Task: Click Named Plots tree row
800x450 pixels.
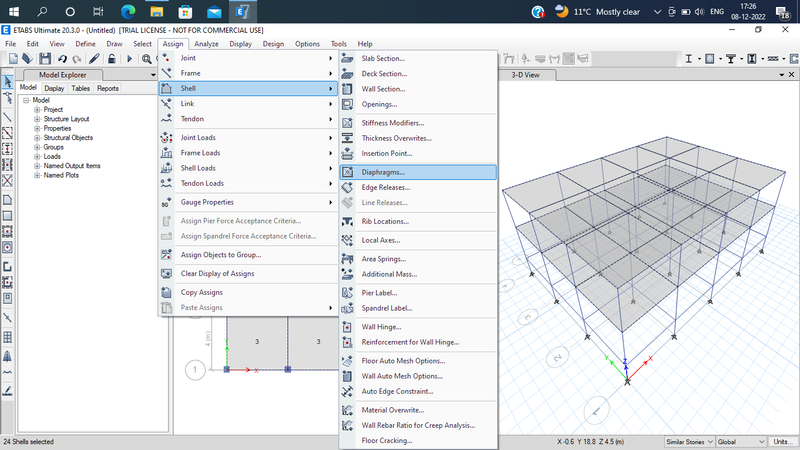Action: (61, 175)
